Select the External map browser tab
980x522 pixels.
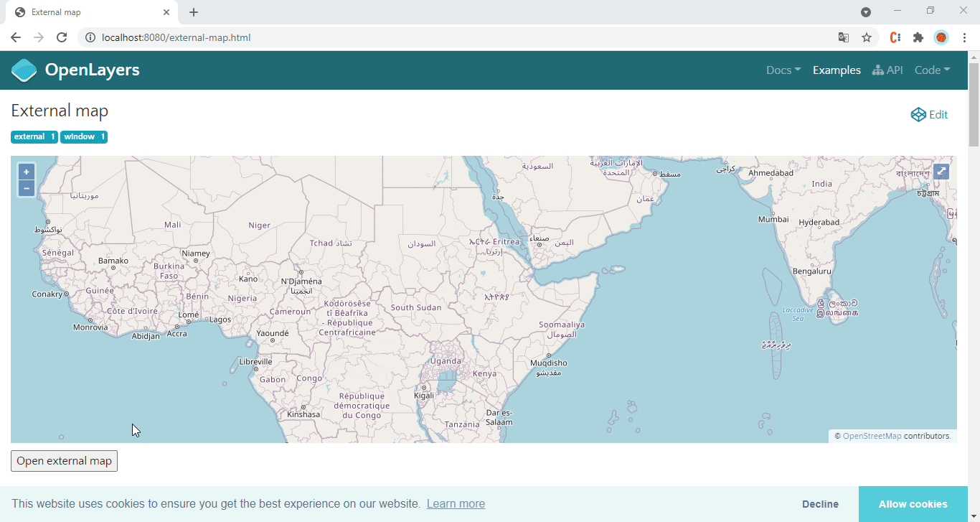93,12
